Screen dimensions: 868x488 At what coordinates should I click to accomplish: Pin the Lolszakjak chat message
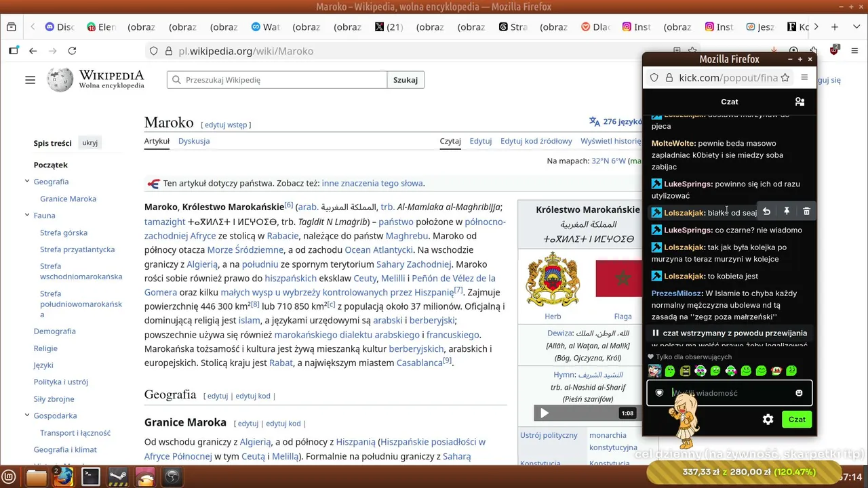click(787, 211)
